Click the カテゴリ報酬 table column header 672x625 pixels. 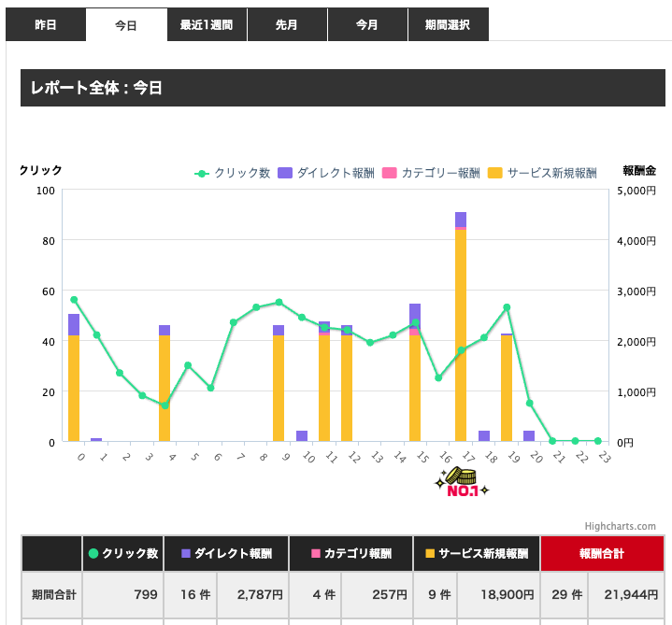[351, 553]
